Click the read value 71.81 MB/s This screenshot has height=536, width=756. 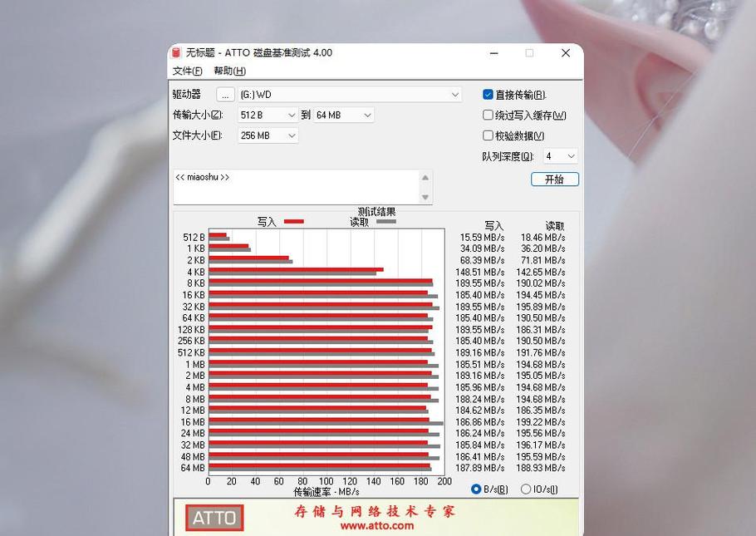[x=542, y=261]
